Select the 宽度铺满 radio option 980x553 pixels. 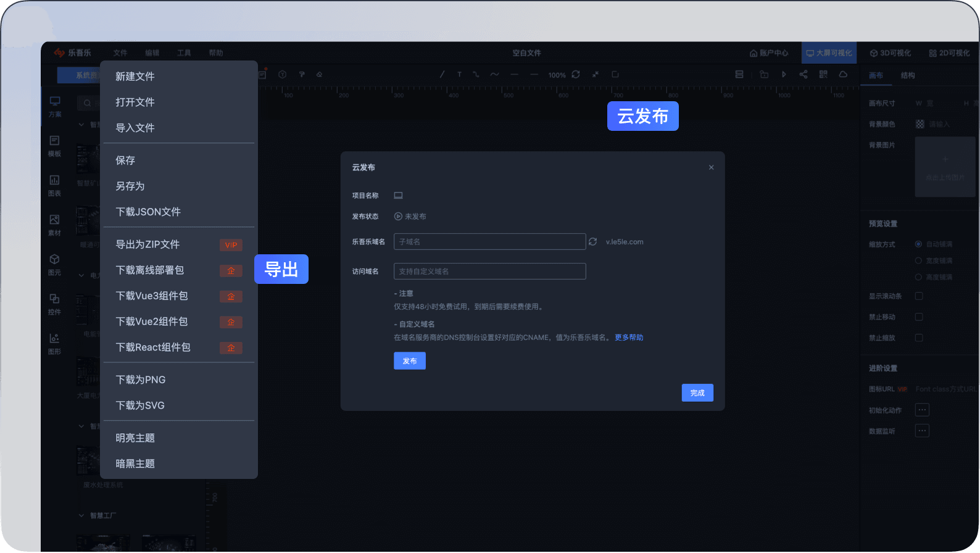918,260
